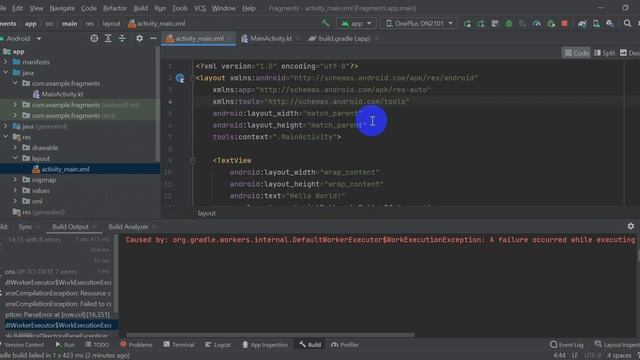Open the app run configuration dropdown
The image size is (640, 360).
356,24
